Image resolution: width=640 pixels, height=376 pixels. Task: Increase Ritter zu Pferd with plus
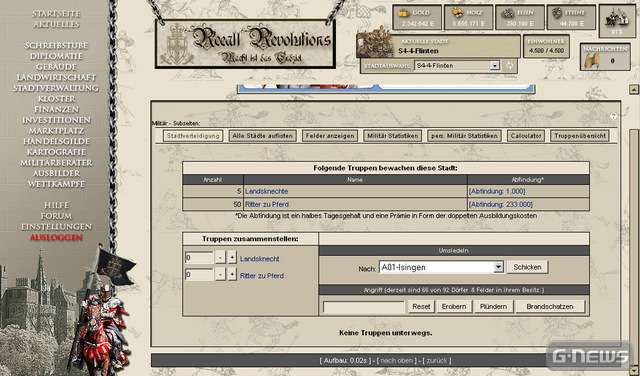tap(232, 274)
